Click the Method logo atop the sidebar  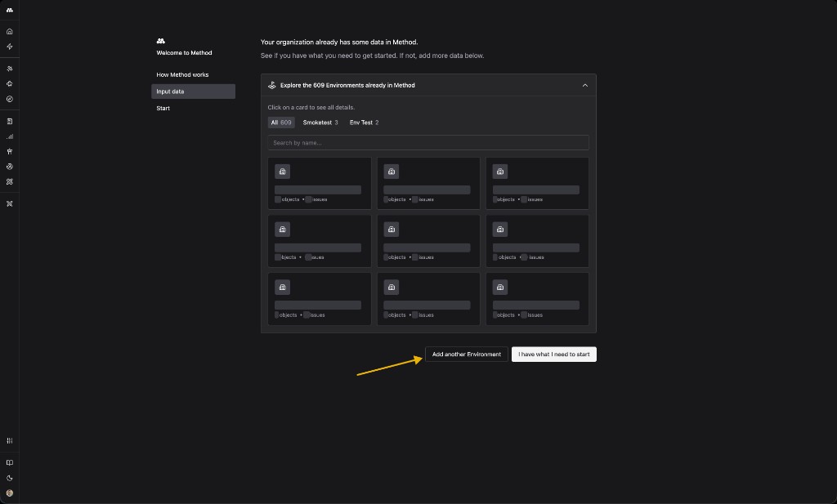[10, 10]
